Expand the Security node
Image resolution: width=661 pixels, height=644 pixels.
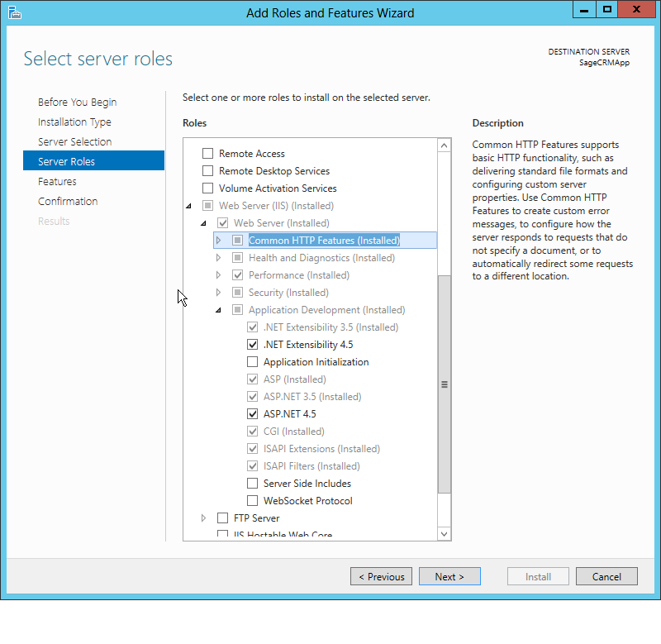(218, 292)
